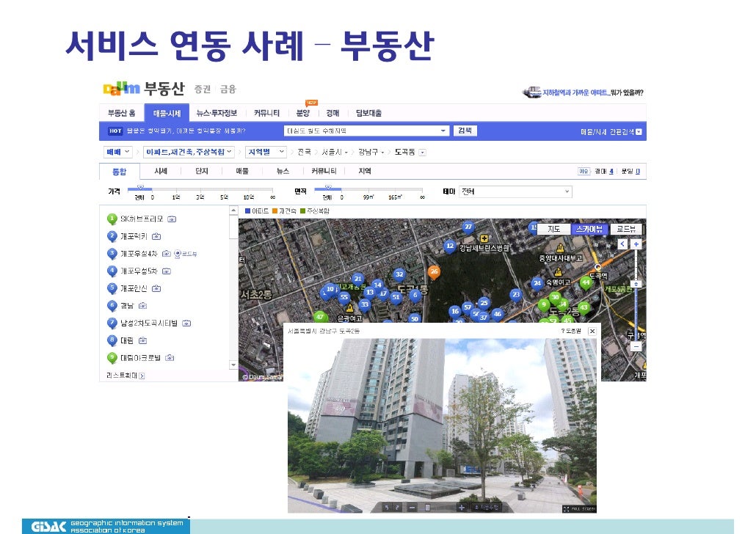Click the orange map marker numbered 26
756x534 pixels.
coord(434,273)
